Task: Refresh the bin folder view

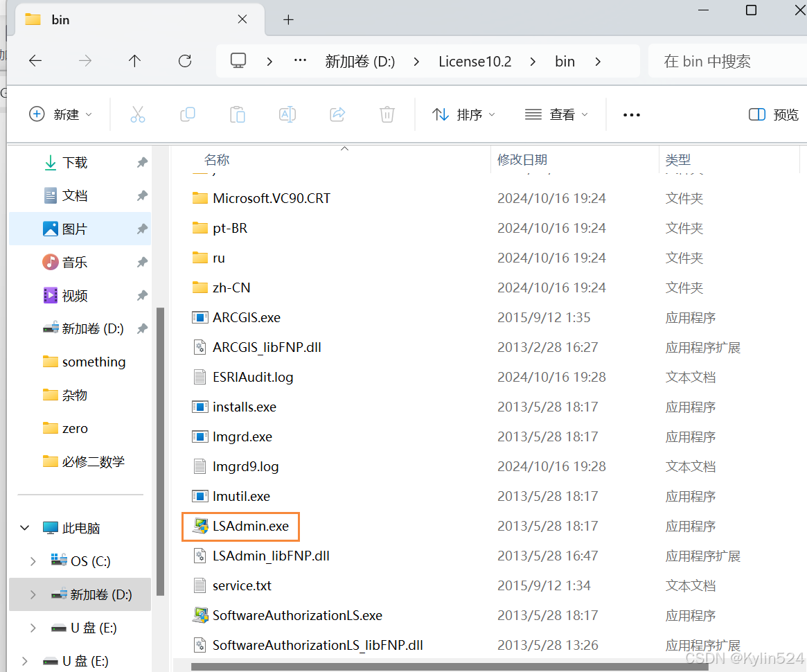Action: tap(185, 61)
